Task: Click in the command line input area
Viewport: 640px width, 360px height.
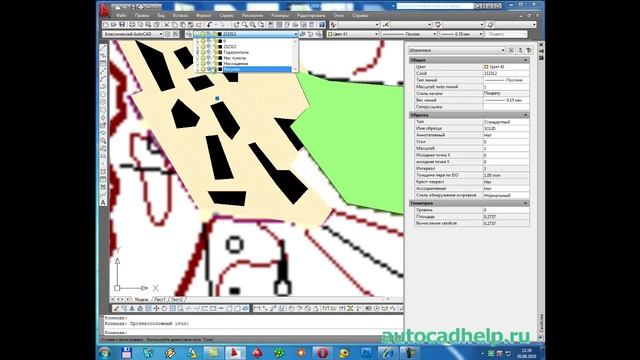Action: click(253, 333)
